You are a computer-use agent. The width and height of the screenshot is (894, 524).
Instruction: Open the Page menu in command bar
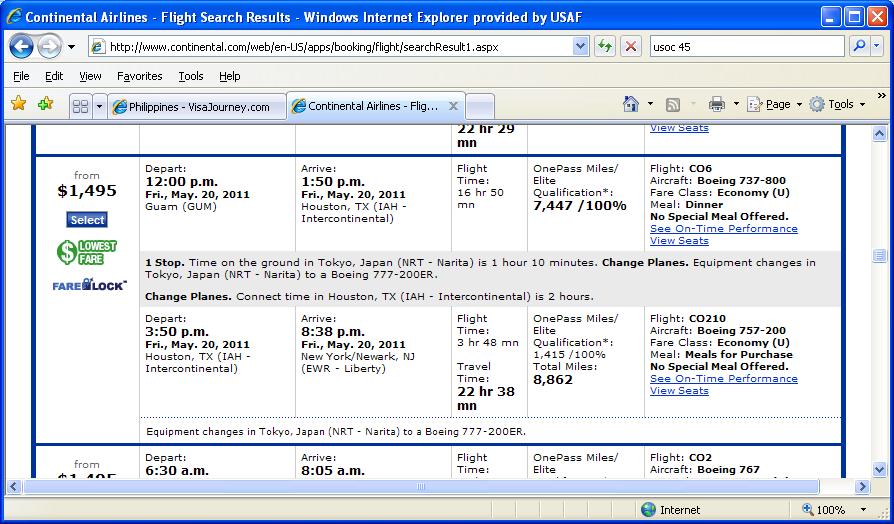774,104
